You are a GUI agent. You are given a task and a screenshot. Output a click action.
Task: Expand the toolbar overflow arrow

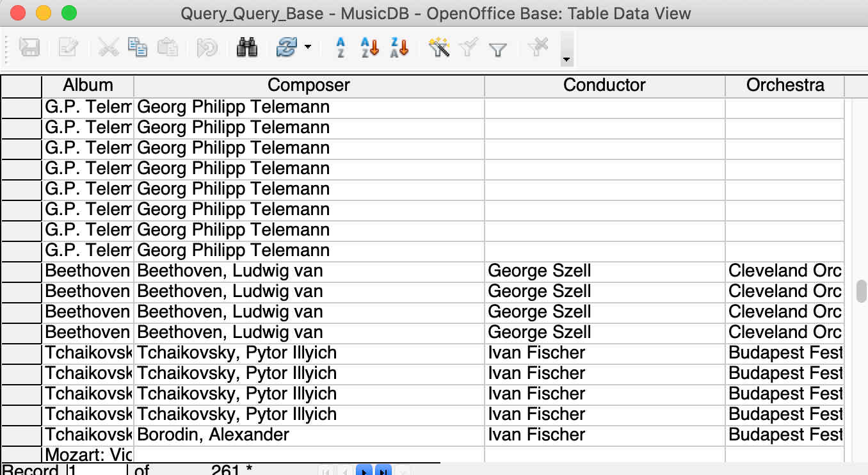click(566, 60)
